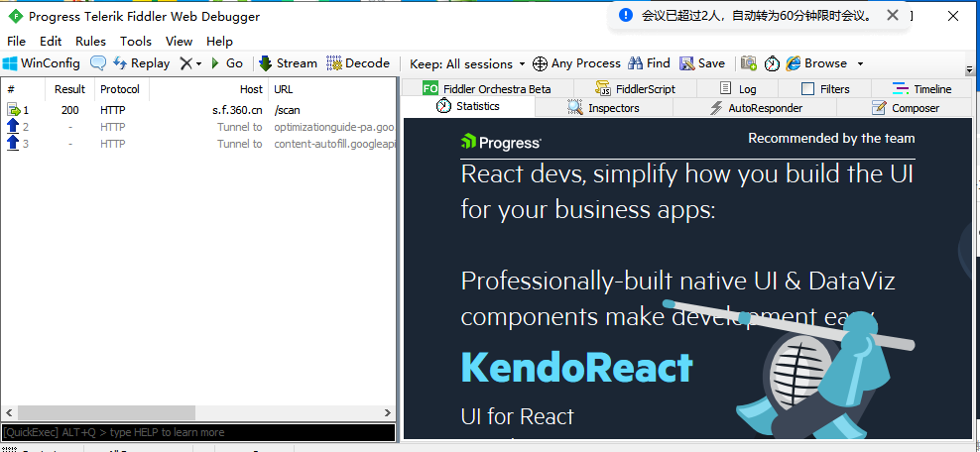Image resolution: width=980 pixels, height=452 pixels.
Task: Click the sessions list horizontal scrollbar thumb
Action: [106, 412]
